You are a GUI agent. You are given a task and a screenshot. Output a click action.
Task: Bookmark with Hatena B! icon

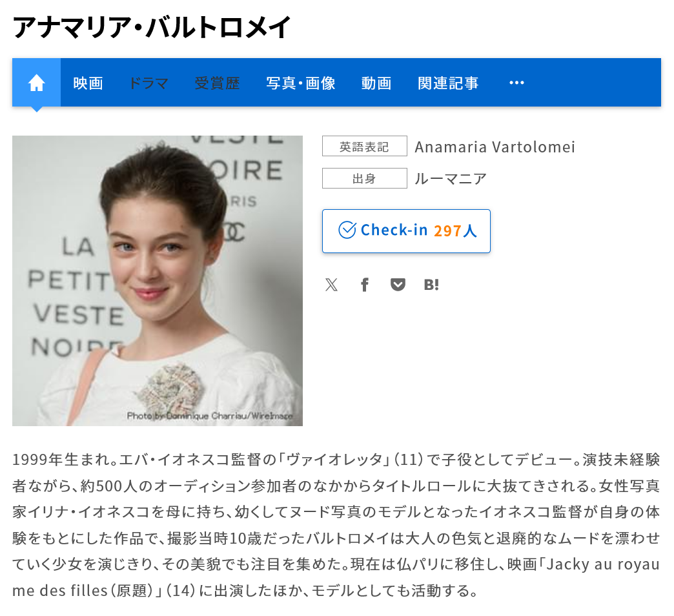pos(431,285)
